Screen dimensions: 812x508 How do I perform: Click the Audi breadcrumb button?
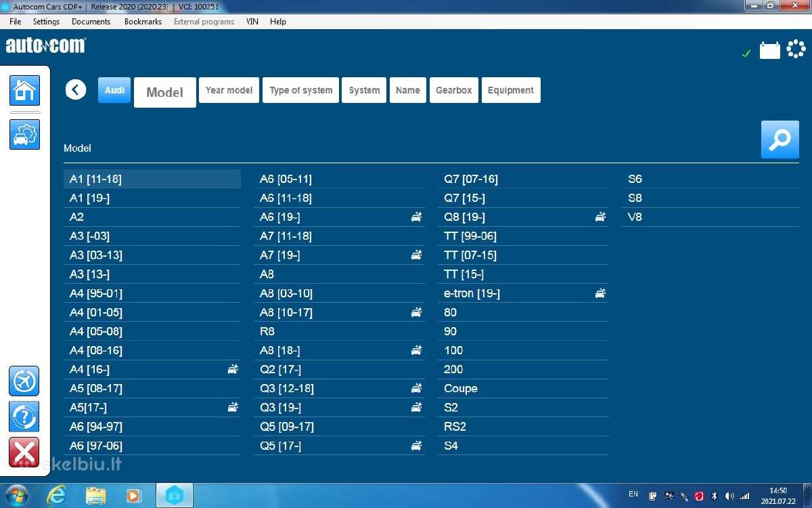114,90
